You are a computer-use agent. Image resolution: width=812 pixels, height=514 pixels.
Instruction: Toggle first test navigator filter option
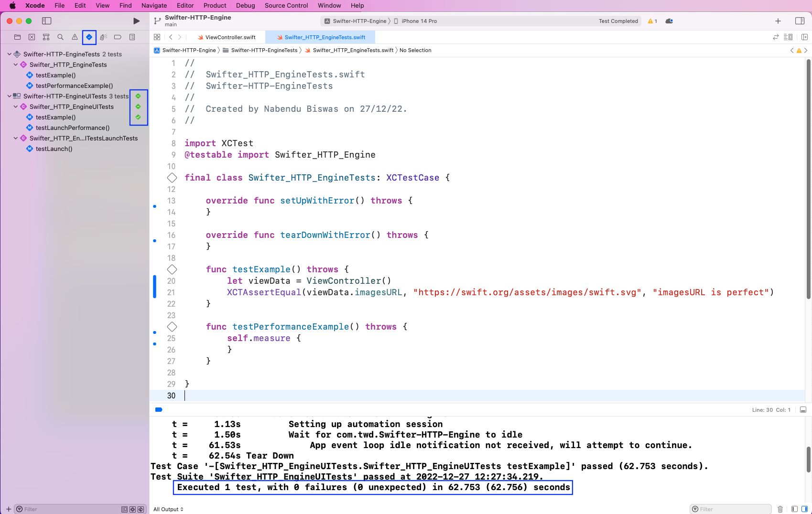point(124,509)
